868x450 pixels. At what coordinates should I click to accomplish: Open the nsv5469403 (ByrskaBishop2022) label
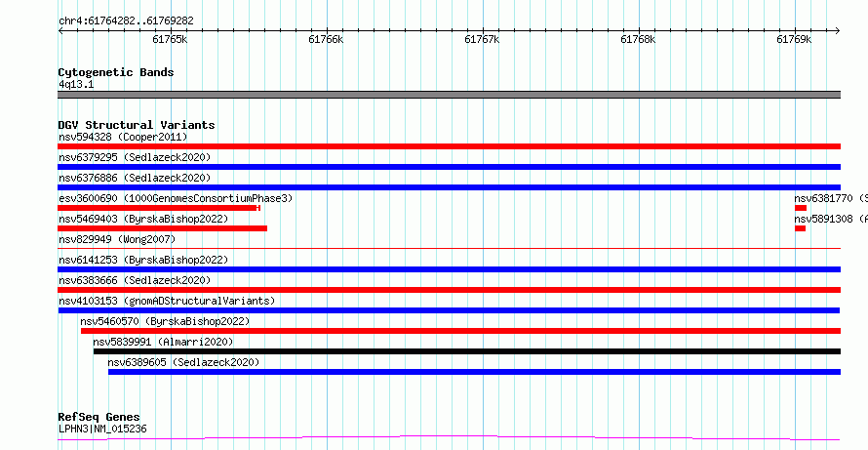click(143, 219)
